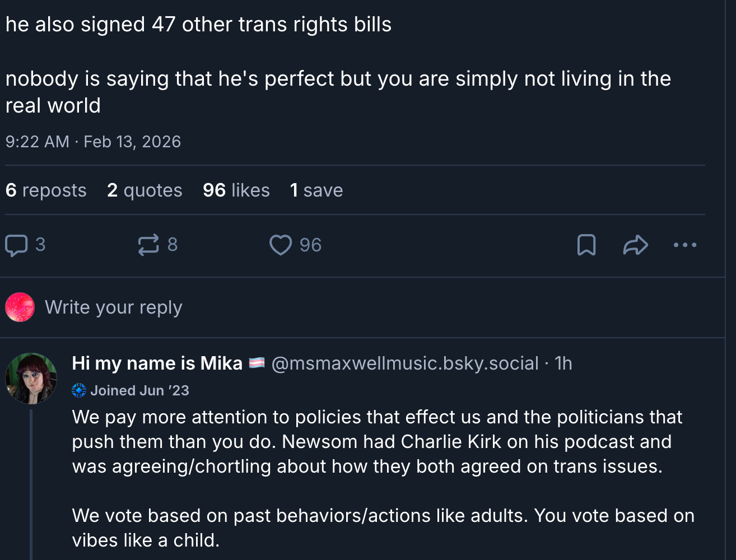Click the reply speech bubble icon

(17, 245)
